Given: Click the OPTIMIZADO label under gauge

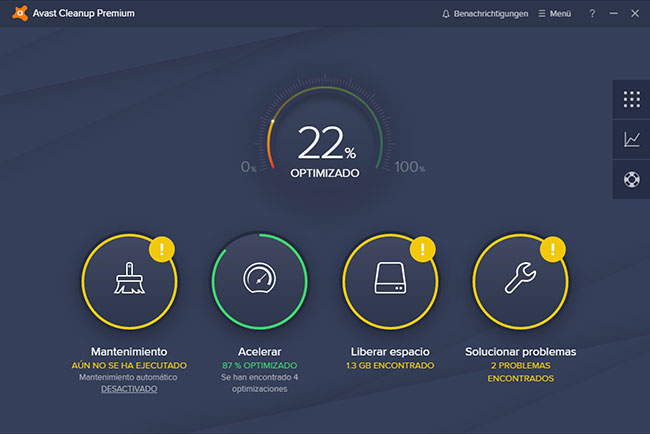Looking at the screenshot, I should tap(325, 173).
